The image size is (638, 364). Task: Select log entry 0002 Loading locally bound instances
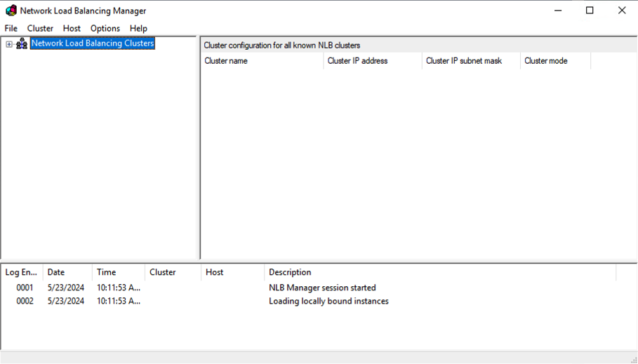tap(328, 301)
